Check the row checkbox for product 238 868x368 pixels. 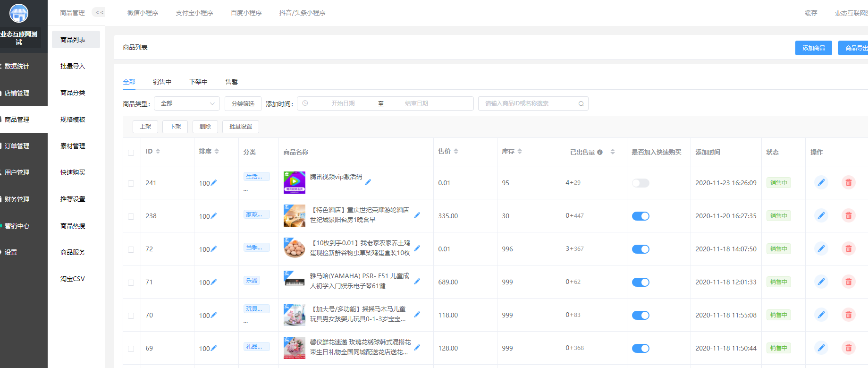pos(131,216)
